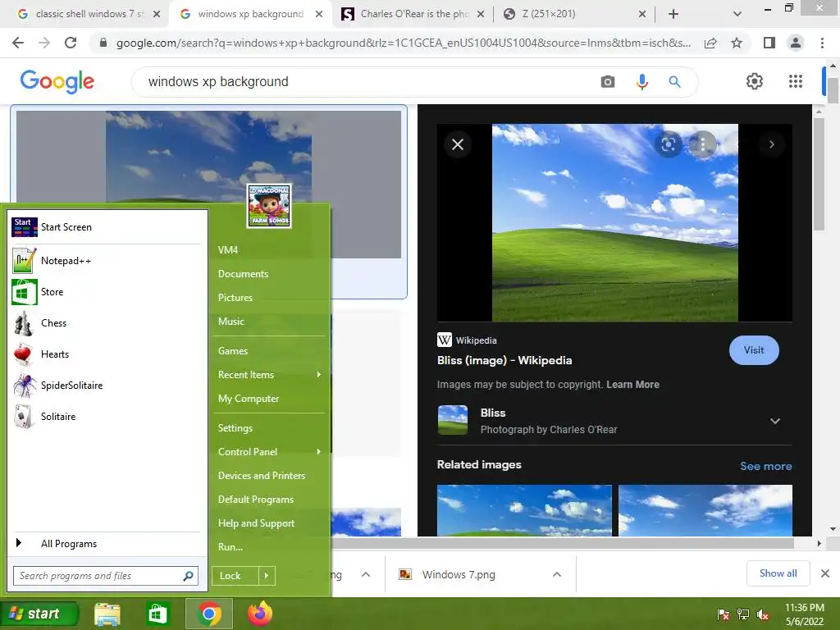
Task: Close the image preview panel
Action: pos(458,144)
